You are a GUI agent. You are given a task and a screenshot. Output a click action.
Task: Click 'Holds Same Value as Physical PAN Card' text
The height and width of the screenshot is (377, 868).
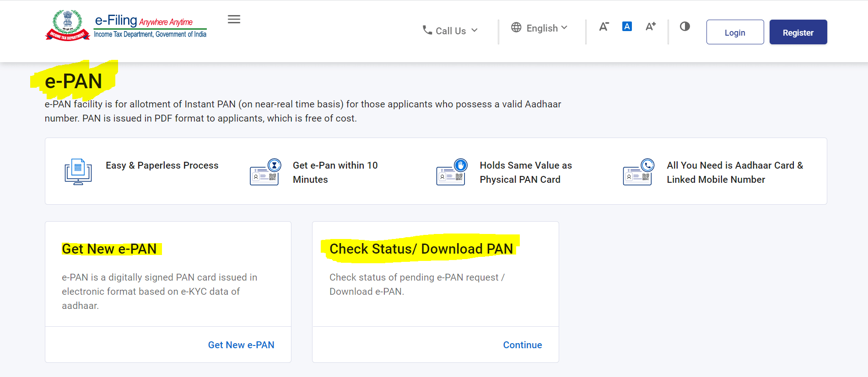pos(526,172)
